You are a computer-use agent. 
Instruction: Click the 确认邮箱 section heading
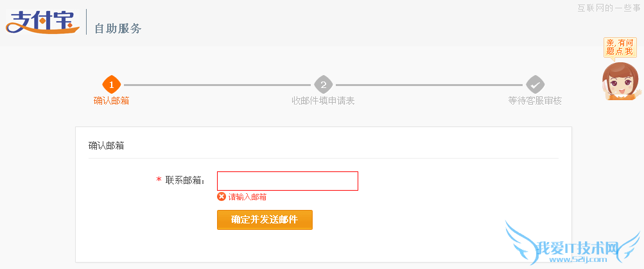[x=106, y=146]
